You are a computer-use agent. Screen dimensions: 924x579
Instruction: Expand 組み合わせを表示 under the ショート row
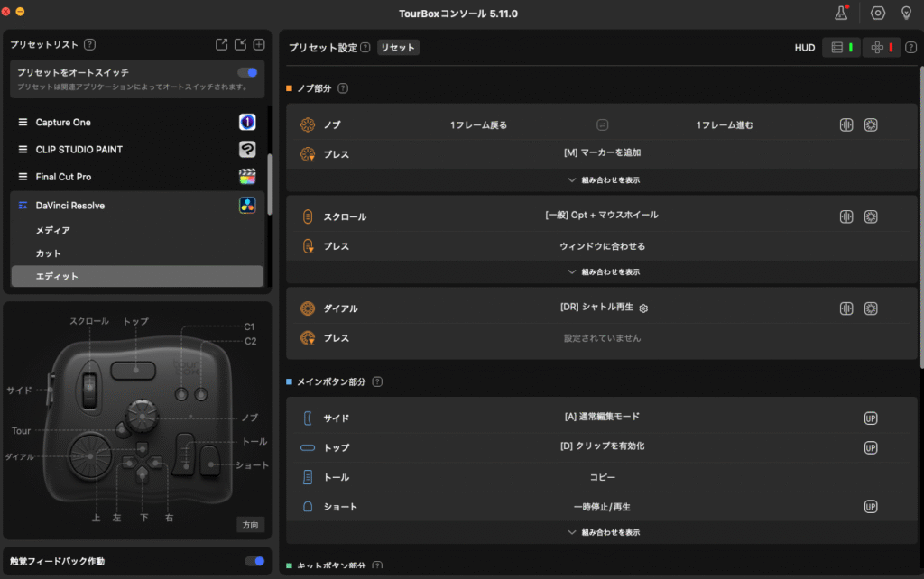pyautogui.click(x=604, y=532)
